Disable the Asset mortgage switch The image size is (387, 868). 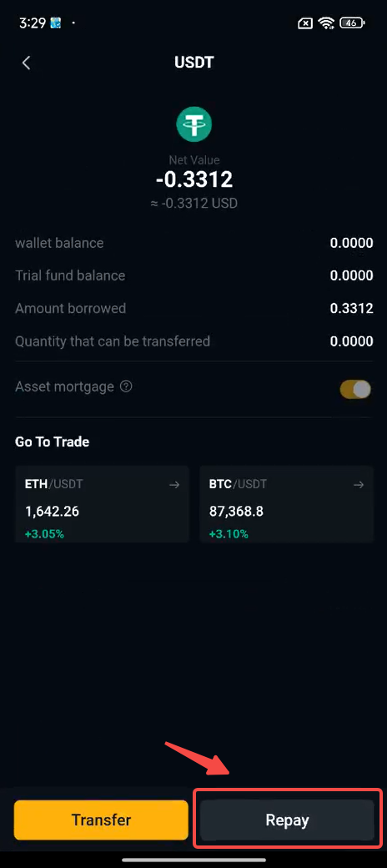tap(355, 389)
